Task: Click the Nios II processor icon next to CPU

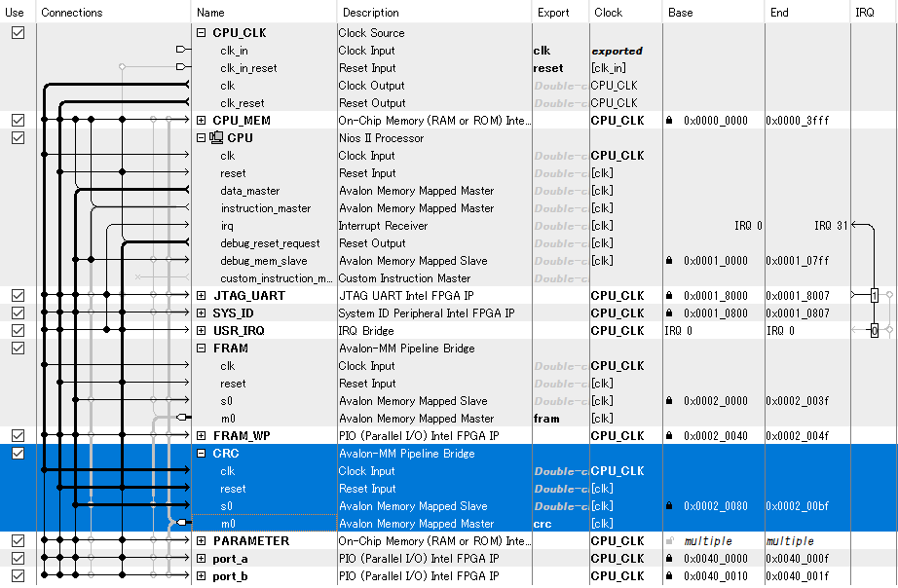Action: tap(216, 137)
